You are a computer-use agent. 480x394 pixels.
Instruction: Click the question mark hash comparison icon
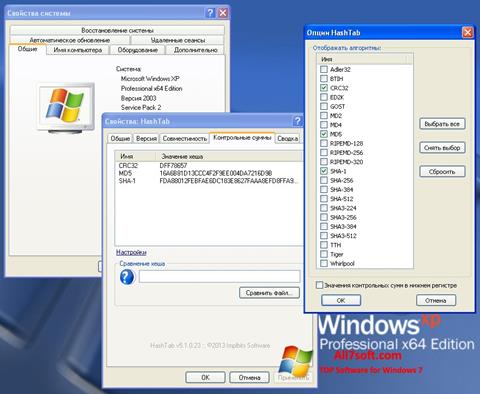[127, 277]
